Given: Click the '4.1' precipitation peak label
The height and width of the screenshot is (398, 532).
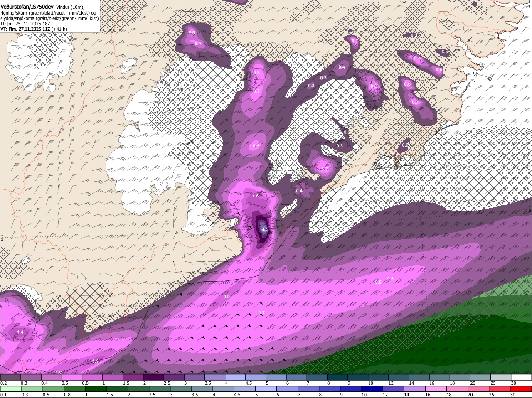Looking at the screenshot, I should pyautogui.click(x=264, y=229).
